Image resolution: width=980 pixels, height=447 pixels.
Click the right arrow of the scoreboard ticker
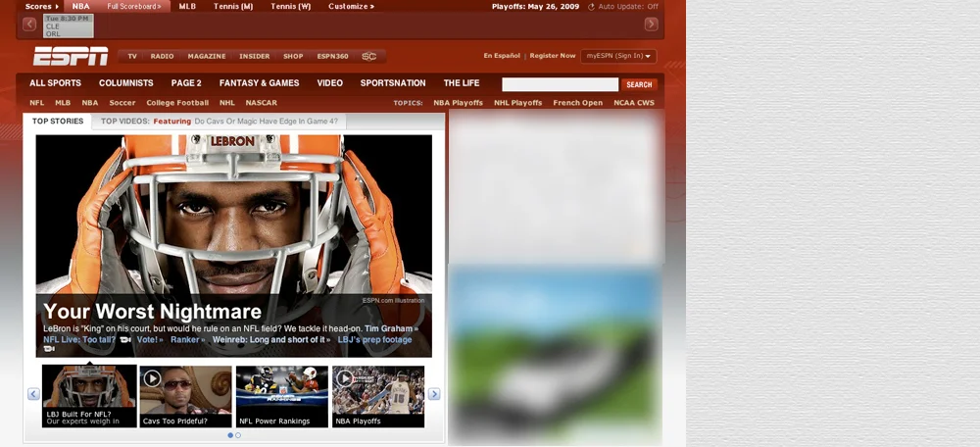pos(652,25)
